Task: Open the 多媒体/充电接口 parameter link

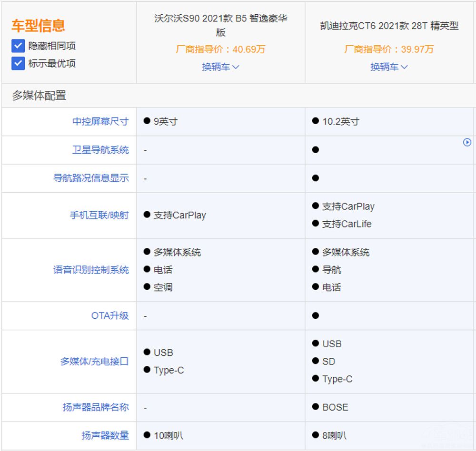Action: click(94, 362)
